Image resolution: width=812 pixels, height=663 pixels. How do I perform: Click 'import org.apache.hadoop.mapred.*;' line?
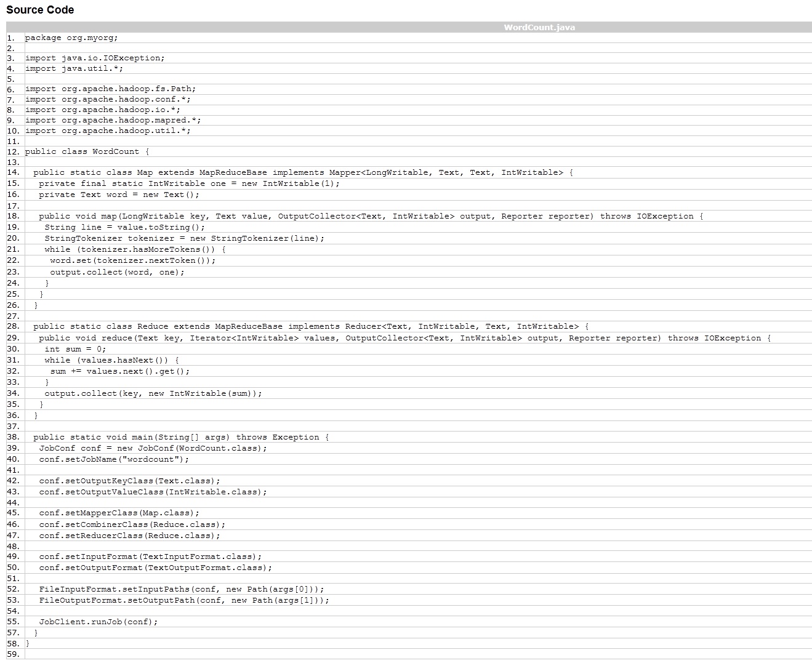113,120
